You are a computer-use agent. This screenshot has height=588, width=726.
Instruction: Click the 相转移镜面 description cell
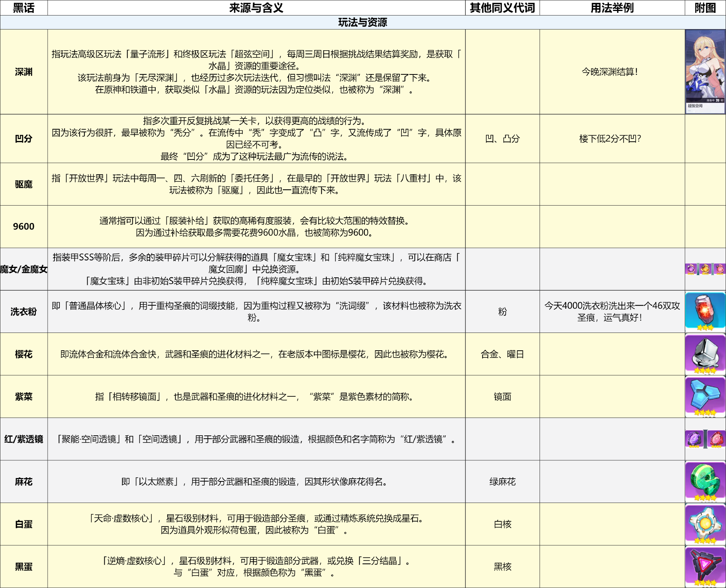[256, 396]
